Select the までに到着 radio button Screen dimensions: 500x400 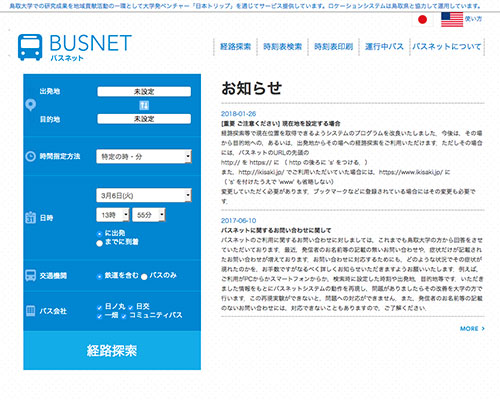tap(99, 243)
